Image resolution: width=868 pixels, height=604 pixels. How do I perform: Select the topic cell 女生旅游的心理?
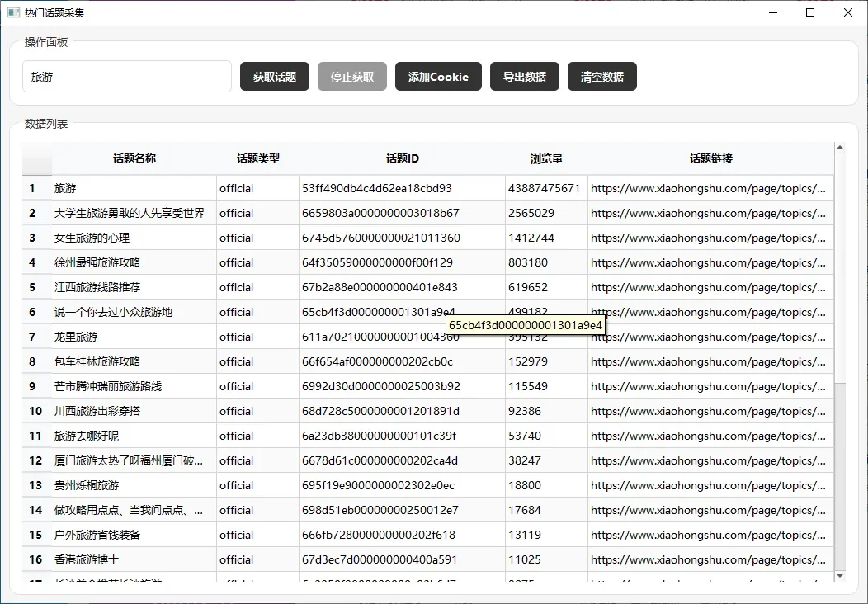tap(134, 238)
